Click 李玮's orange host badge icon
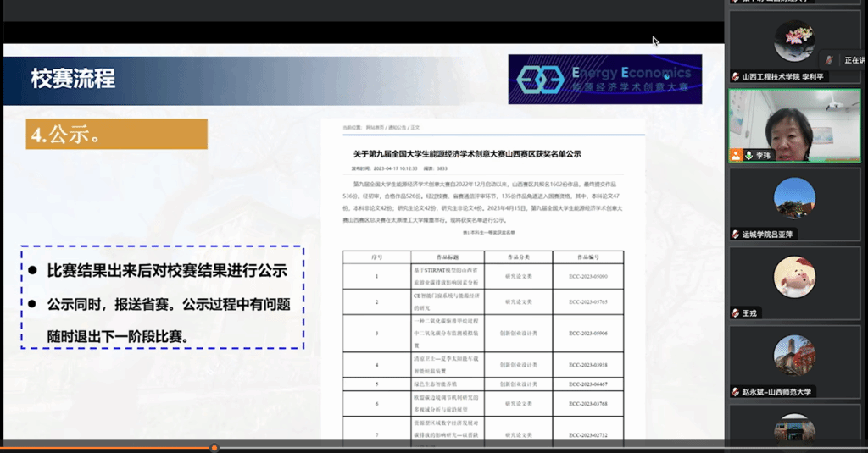 tap(736, 155)
